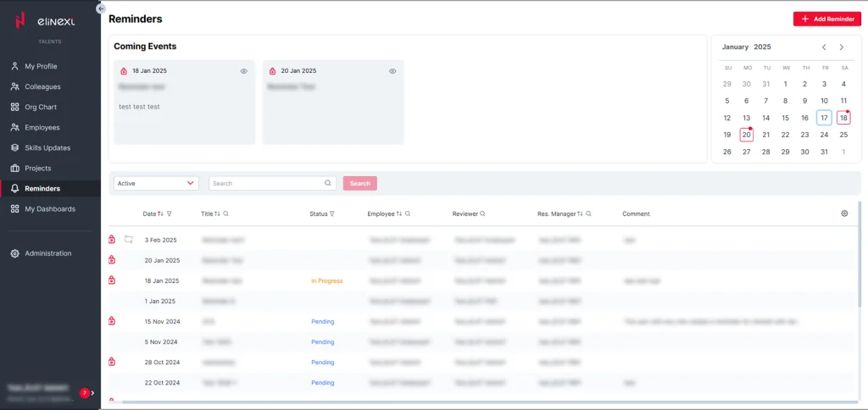Image resolution: width=868 pixels, height=410 pixels.
Task: Open Reviewer column search icon
Action: click(x=482, y=213)
